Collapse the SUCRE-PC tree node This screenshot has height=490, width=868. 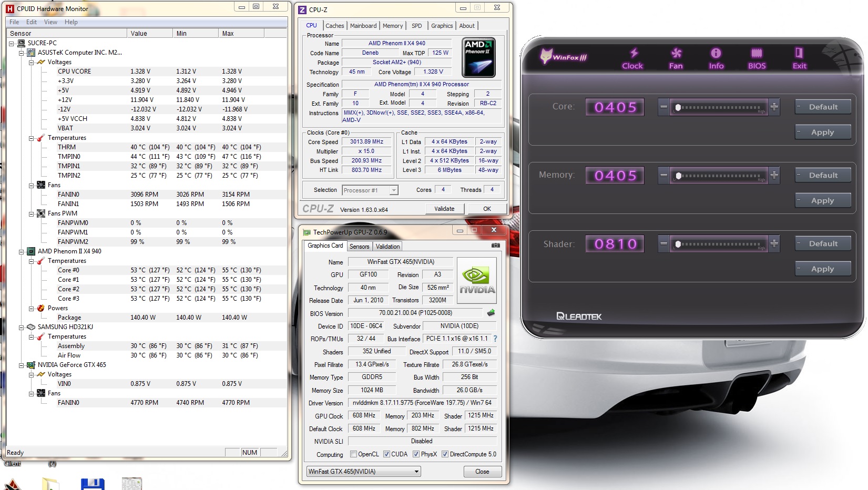tap(12, 43)
